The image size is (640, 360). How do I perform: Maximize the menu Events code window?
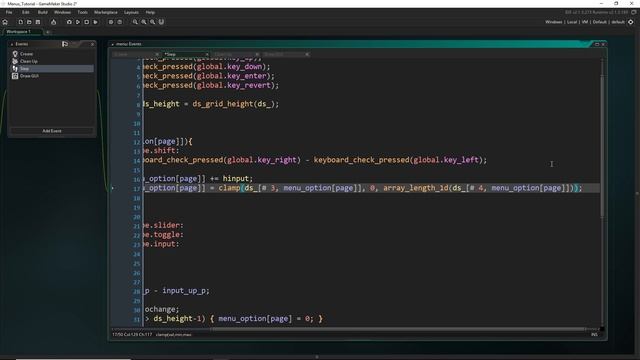[597, 44]
